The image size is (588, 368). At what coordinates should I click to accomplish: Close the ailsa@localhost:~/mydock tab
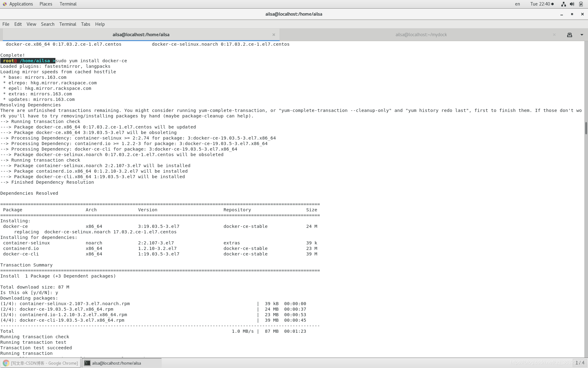click(554, 35)
